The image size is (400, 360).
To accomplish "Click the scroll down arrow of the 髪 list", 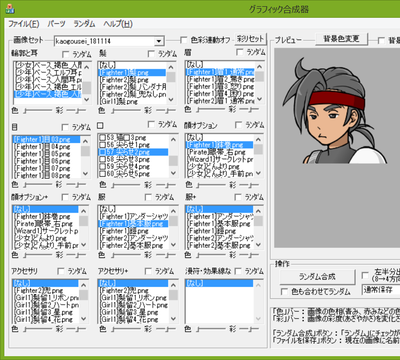I will coord(171,99).
